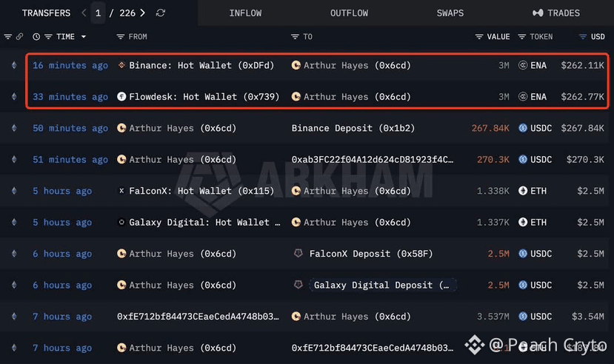Select the $262.11K USD value
This screenshot has height=364, width=614.
[582, 65]
